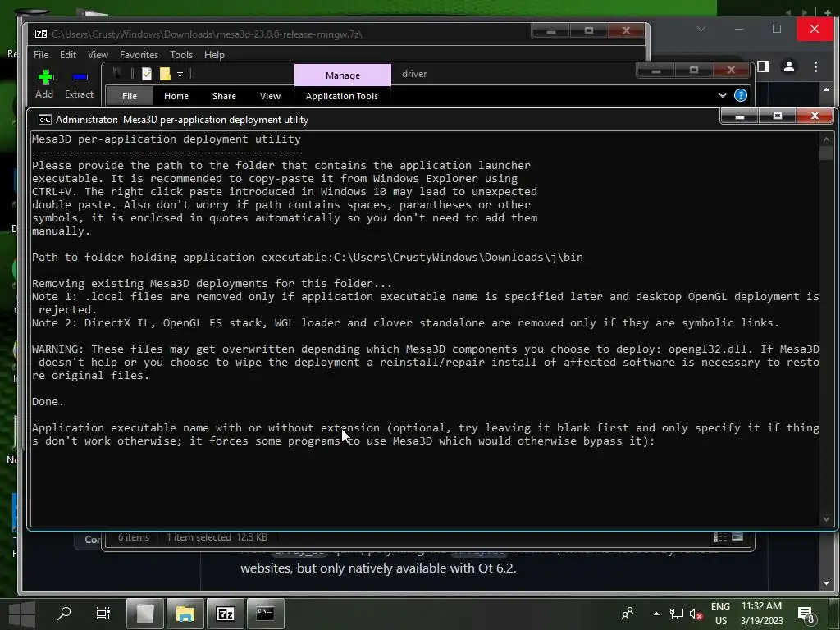Switch to Command Prompt from taskbar
The width and height of the screenshot is (840, 630).
tap(265, 614)
